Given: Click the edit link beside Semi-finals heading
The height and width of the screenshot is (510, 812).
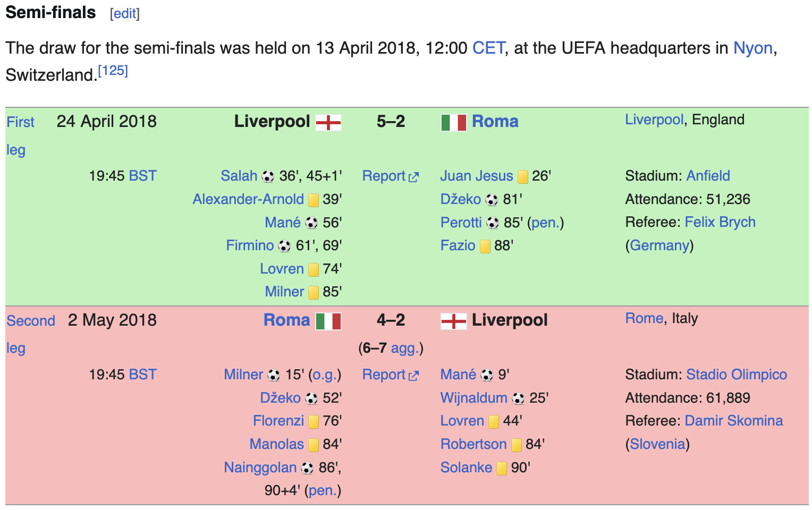Looking at the screenshot, I should [x=125, y=13].
